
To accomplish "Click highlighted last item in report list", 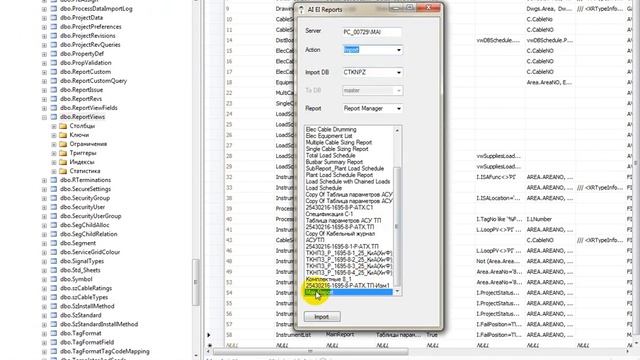I will [x=349, y=292].
